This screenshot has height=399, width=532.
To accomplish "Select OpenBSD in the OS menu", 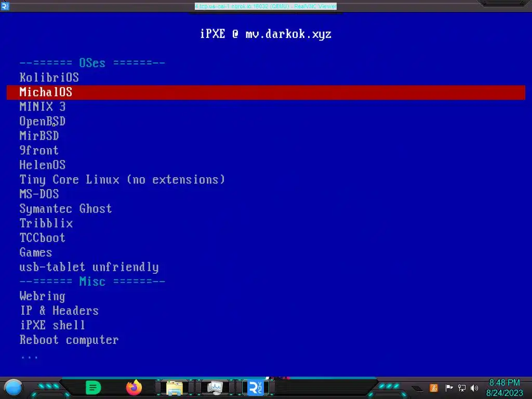I will click(43, 122).
